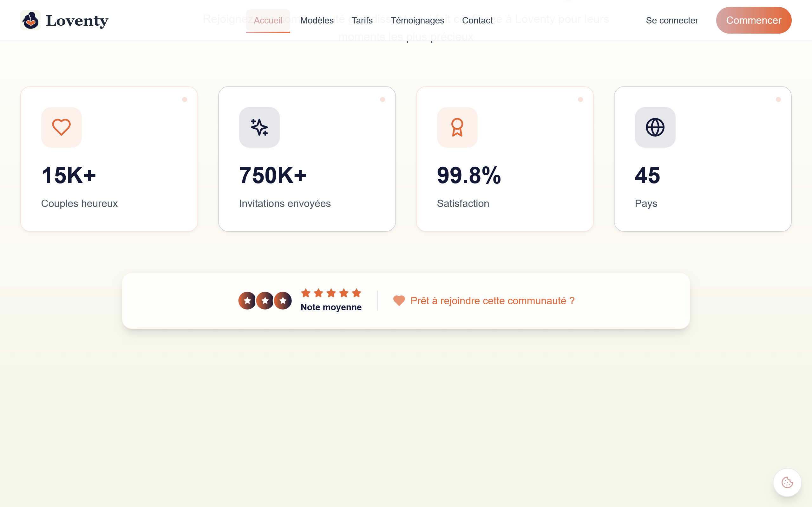Viewport: 812px width, 507px height.
Task: Open the cookie settings icon button
Action: (787, 483)
